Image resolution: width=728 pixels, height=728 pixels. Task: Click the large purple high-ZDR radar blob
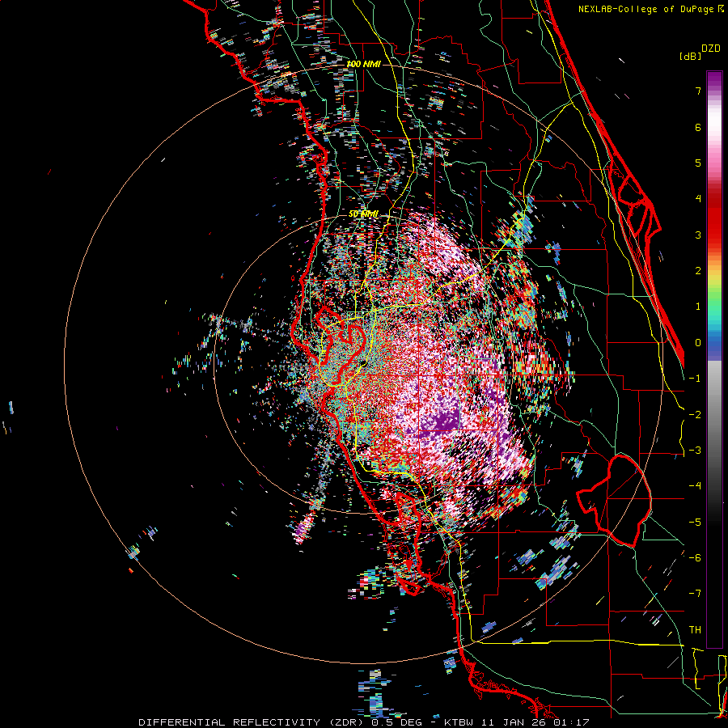point(442,419)
